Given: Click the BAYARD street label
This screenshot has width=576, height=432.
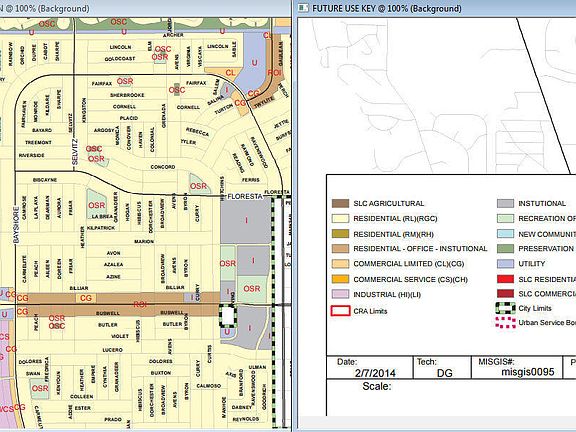Looking at the screenshot, I should tap(42, 130).
